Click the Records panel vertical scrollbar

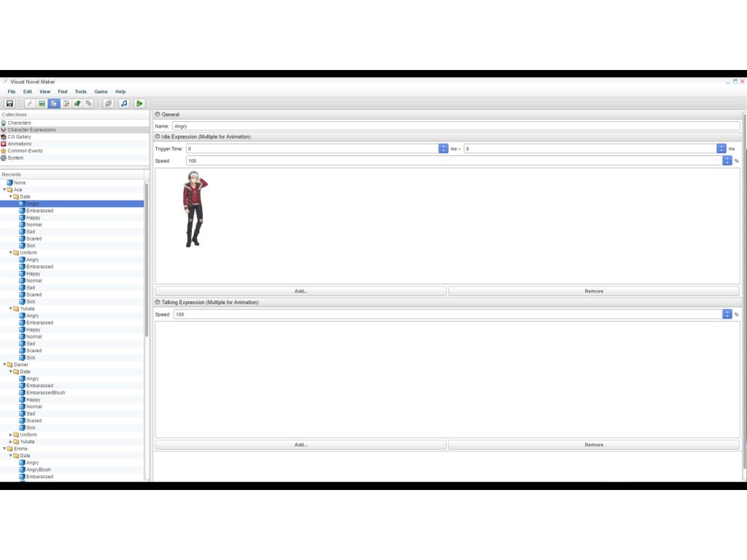point(146,260)
